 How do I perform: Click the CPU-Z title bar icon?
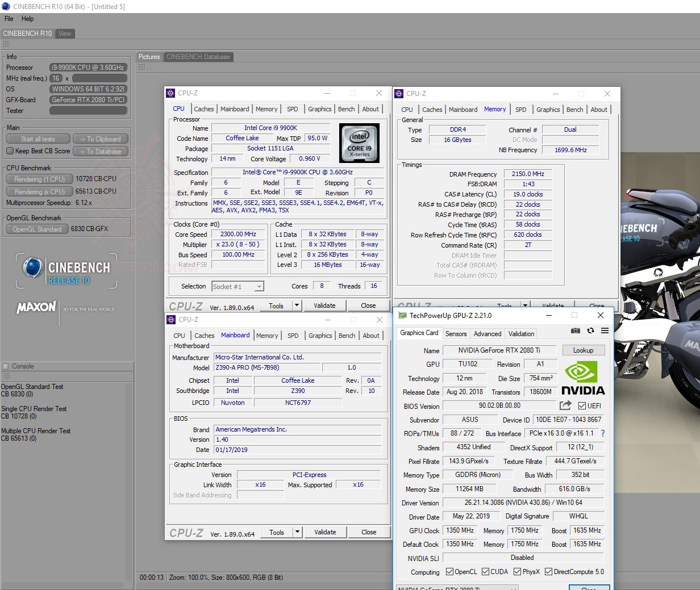pos(169,93)
